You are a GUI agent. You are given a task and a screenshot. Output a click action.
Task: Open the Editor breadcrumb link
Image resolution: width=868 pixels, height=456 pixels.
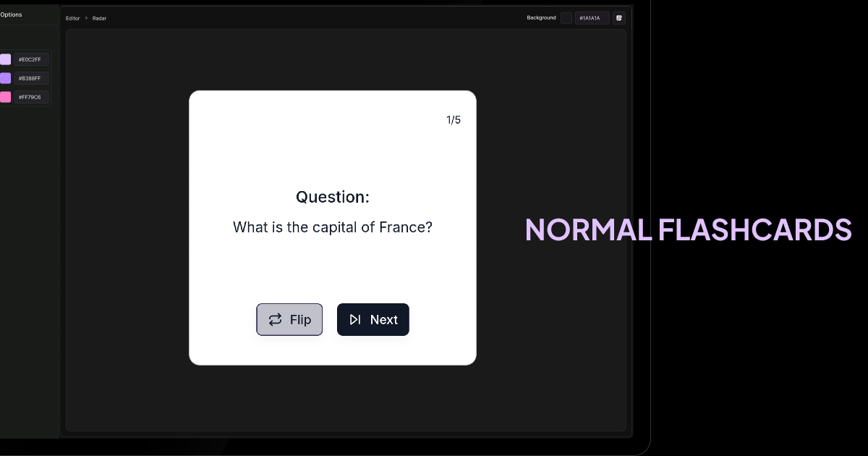click(72, 18)
